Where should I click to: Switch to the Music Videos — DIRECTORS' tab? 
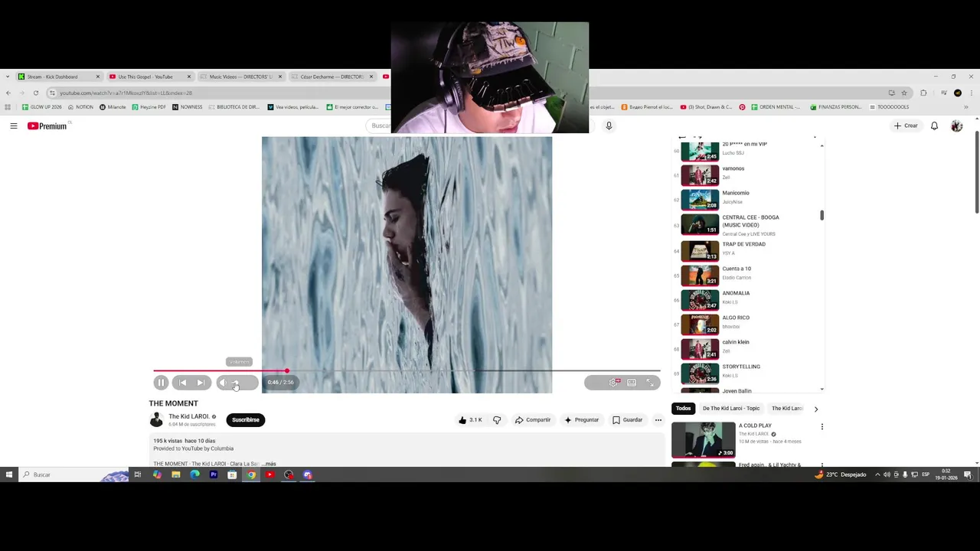click(x=240, y=77)
